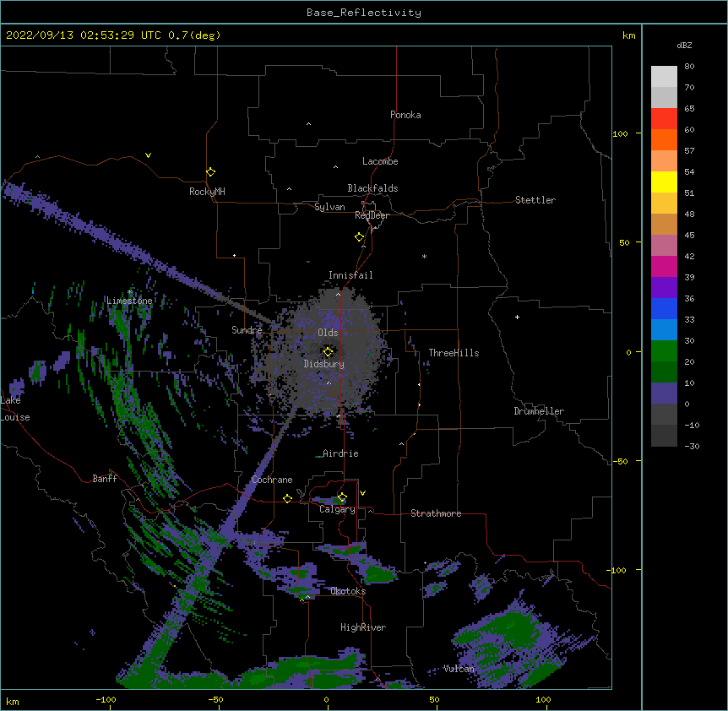Image resolution: width=728 pixels, height=711 pixels.
Task: Click the white asterisk marker east of Innisfail
Action: coord(424,256)
